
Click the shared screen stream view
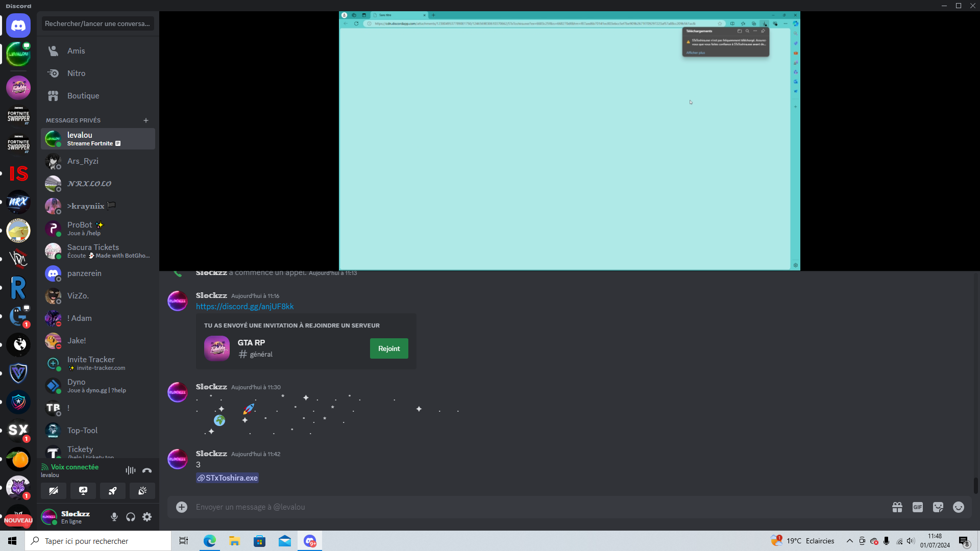(x=570, y=141)
